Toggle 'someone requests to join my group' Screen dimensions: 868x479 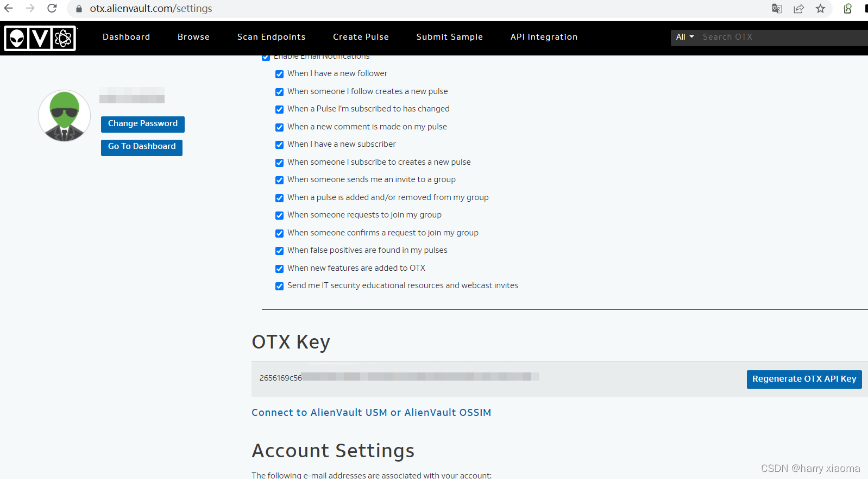click(279, 215)
